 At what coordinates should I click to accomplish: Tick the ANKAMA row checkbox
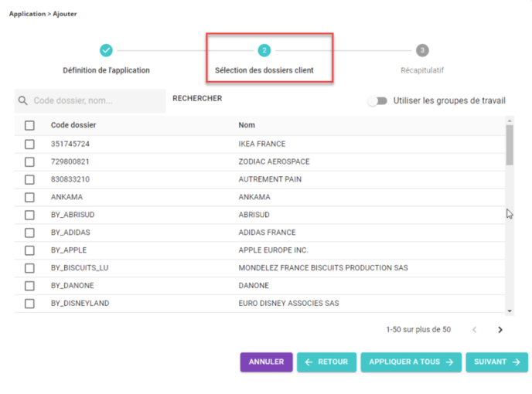29,197
